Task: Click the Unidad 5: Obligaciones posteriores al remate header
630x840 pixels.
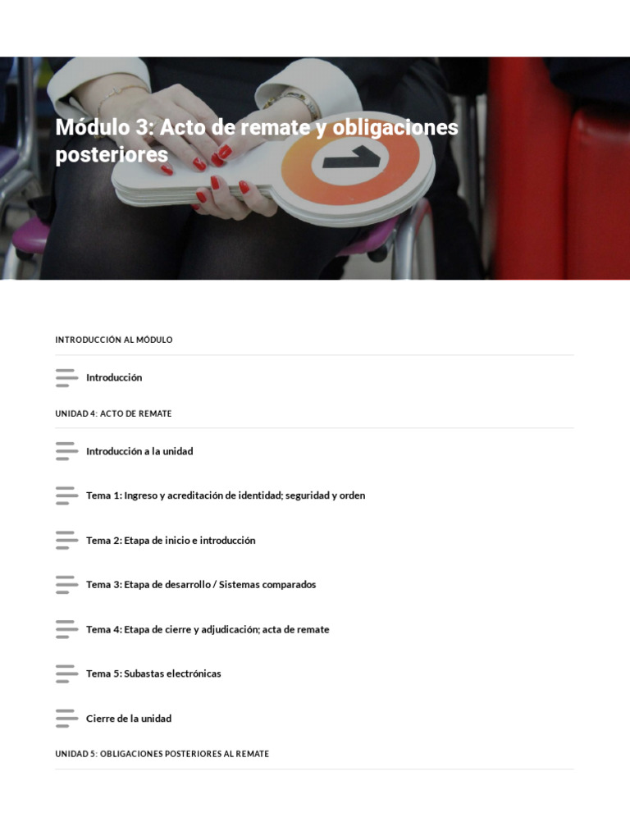Action: (x=162, y=754)
